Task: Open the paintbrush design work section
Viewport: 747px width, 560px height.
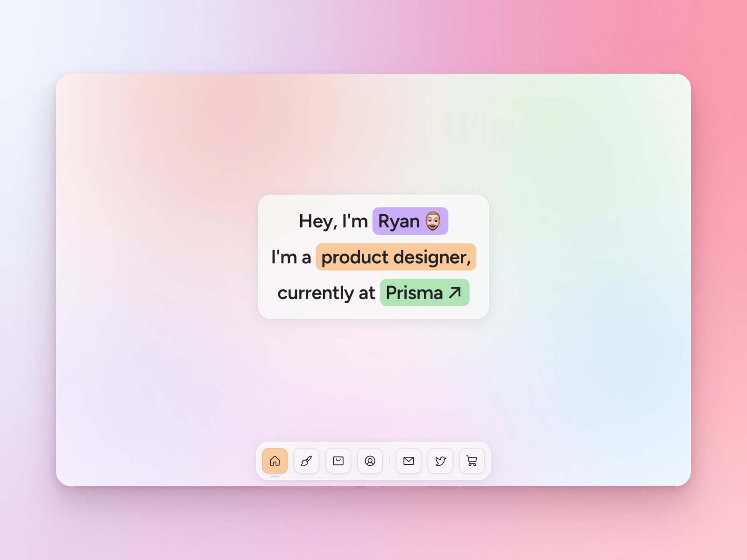Action: pyautogui.click(x=306, y=461)
